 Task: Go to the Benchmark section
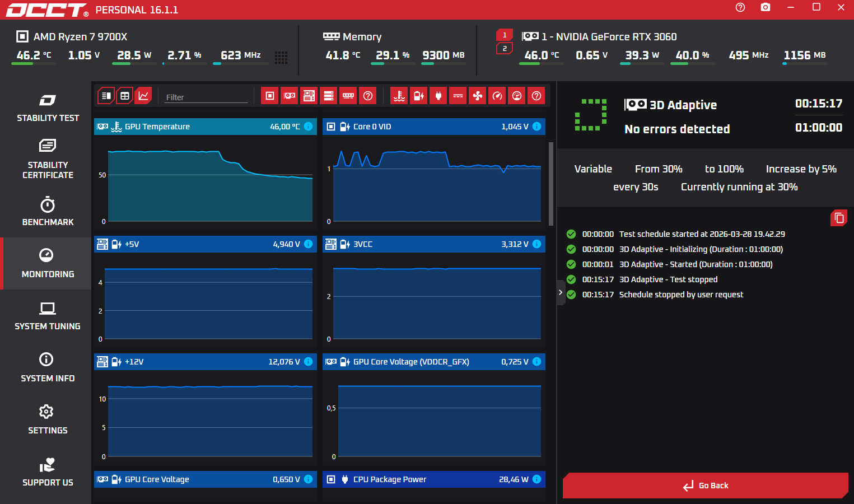tap(48, 212)
